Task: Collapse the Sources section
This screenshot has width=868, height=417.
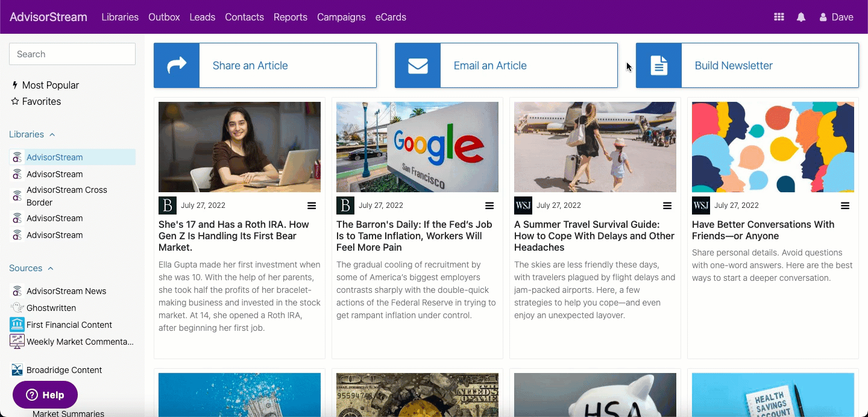Action: tap(31, 268)
